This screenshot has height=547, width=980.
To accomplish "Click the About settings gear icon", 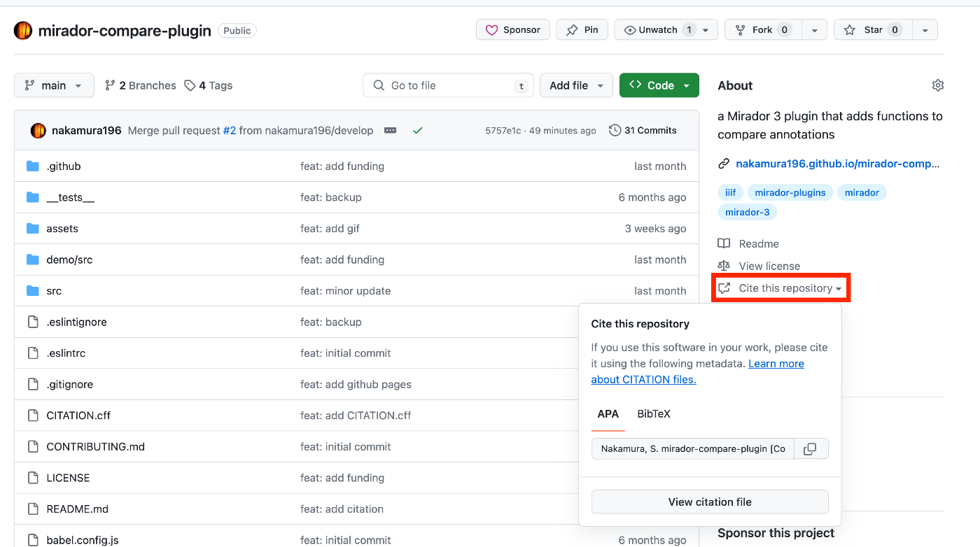I will (938, 85).
